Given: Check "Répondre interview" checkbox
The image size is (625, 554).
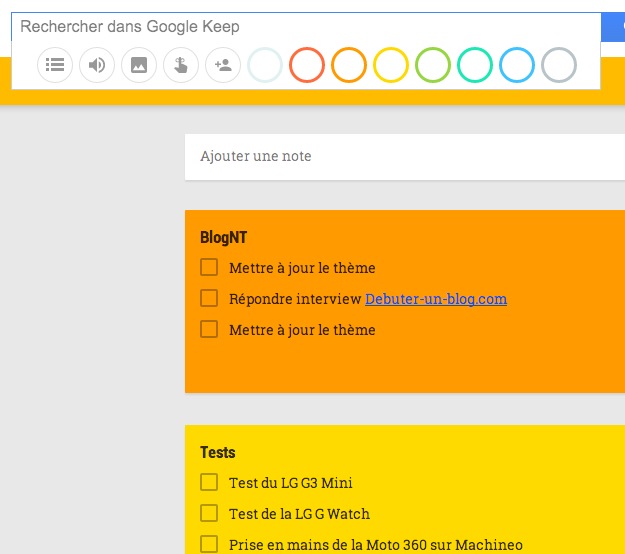Looking at the screenshot, I should (209, 298).
